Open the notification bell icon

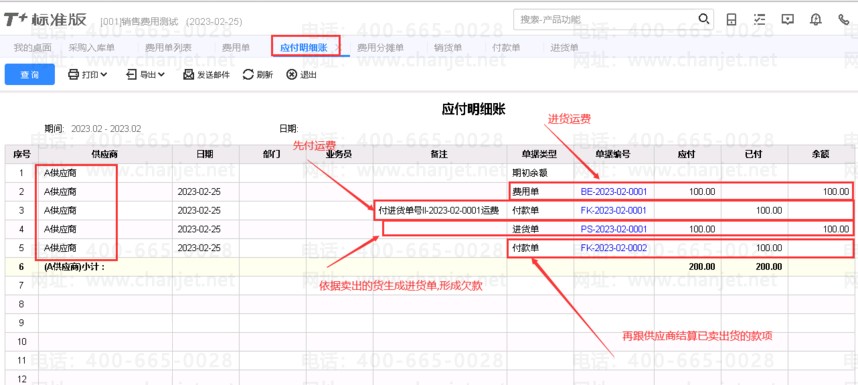coord(816,19)
